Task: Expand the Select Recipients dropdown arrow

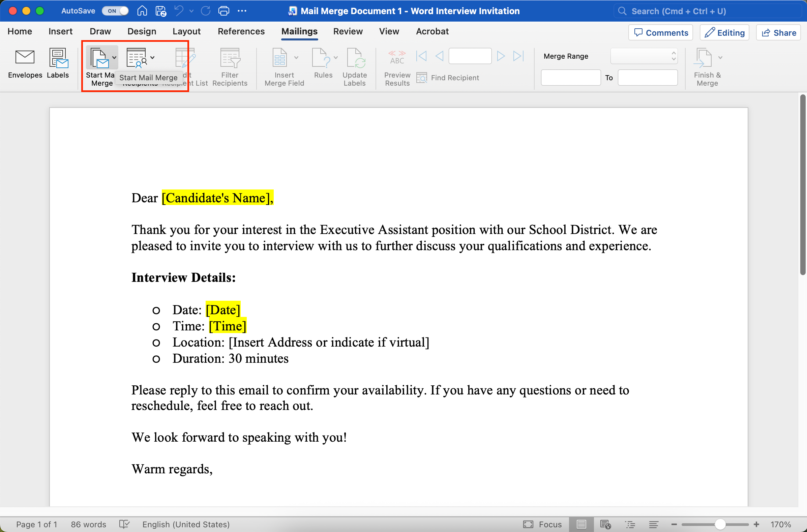Action: tap(152, 58)
